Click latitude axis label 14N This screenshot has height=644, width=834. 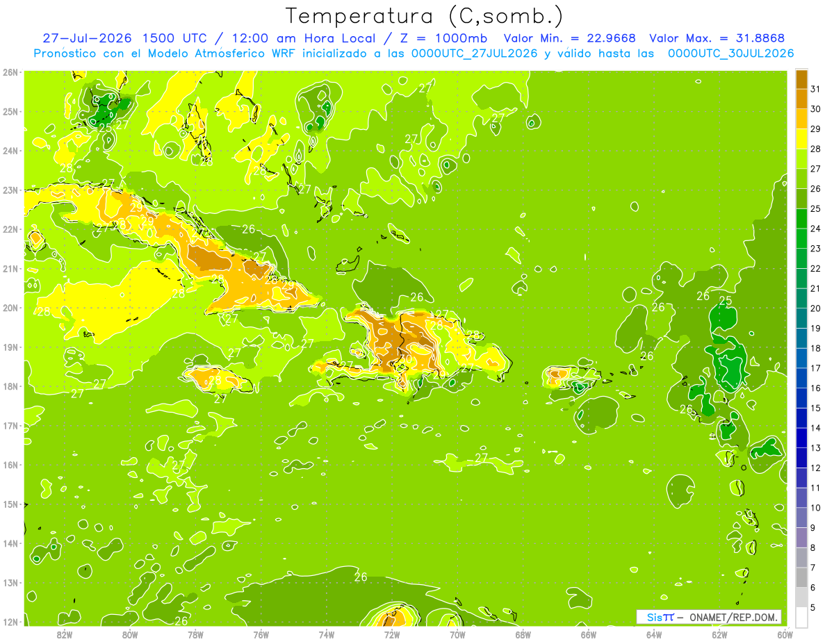[10, 543]
